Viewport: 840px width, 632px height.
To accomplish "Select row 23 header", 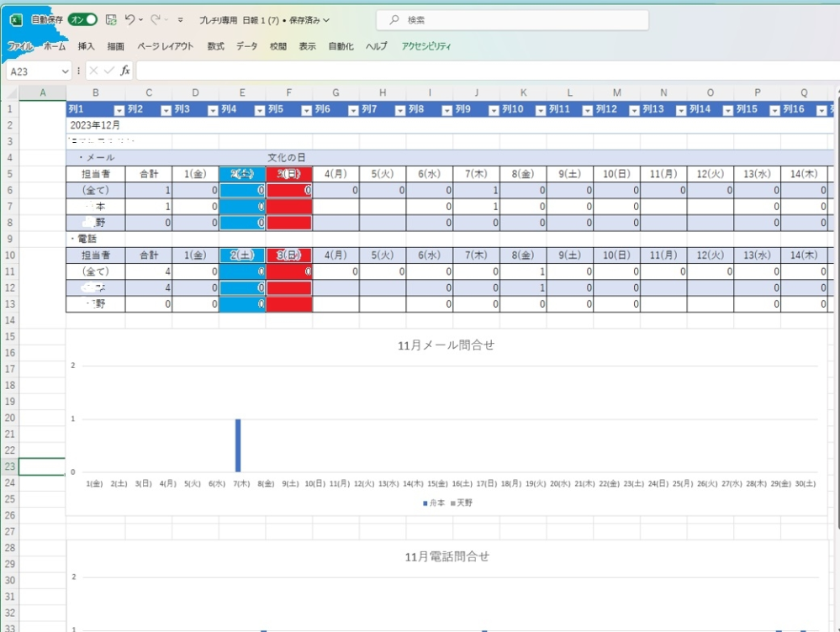I will click(9, 466).
